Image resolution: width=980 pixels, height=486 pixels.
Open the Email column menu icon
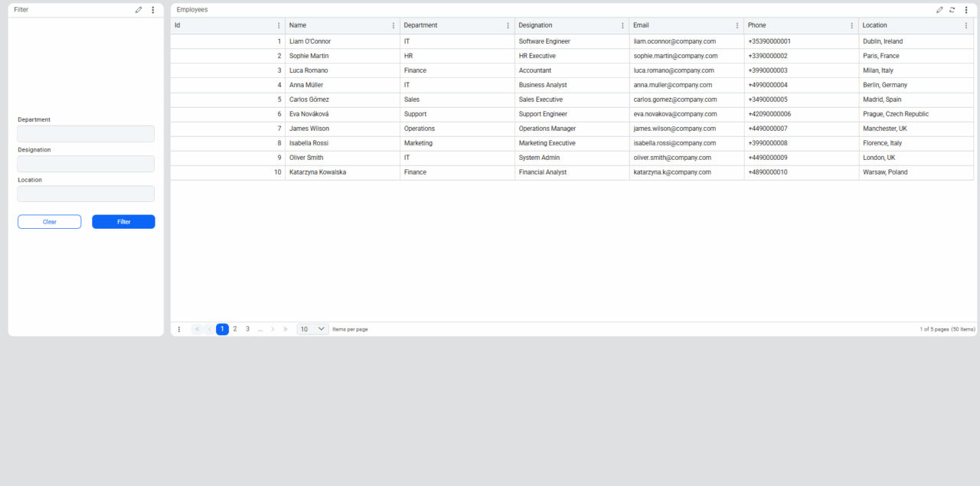(737, 25)
